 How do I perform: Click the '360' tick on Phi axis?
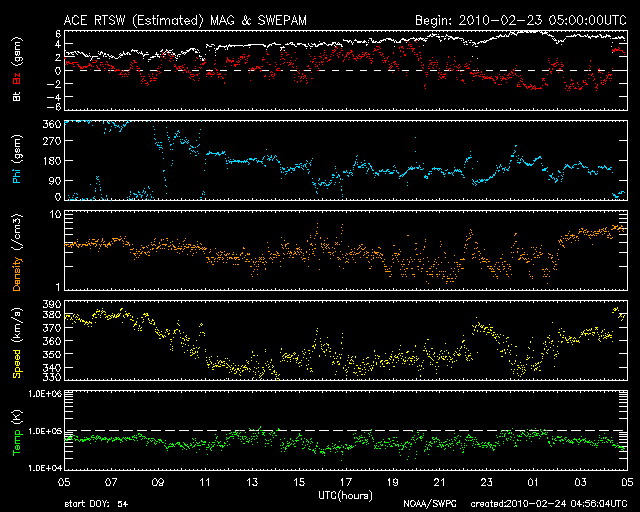point(52,124)
